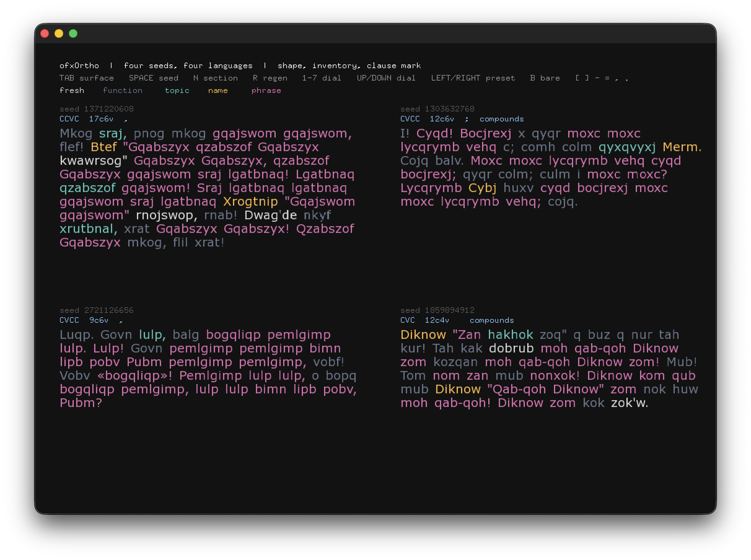751x560 pixels.
Task: Click 'compounds' under seed 1303632768
Action: coord(502,119)
